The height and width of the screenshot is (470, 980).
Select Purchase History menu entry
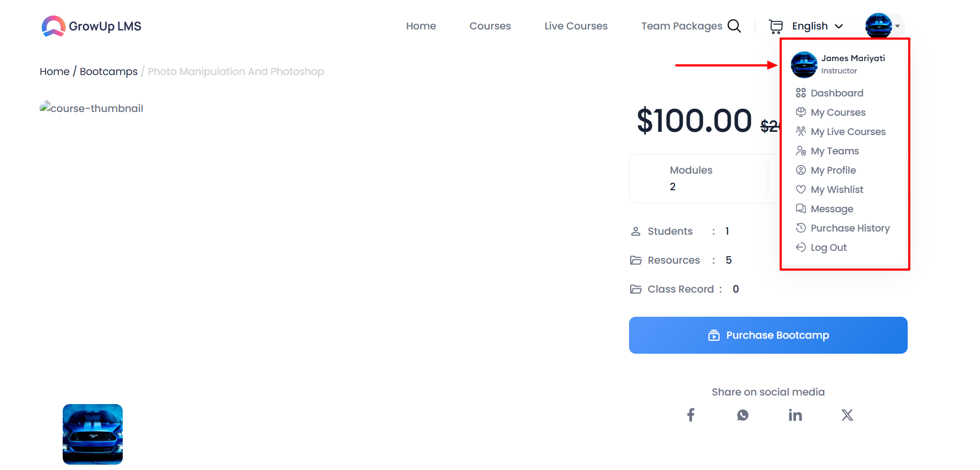(850, 228)
